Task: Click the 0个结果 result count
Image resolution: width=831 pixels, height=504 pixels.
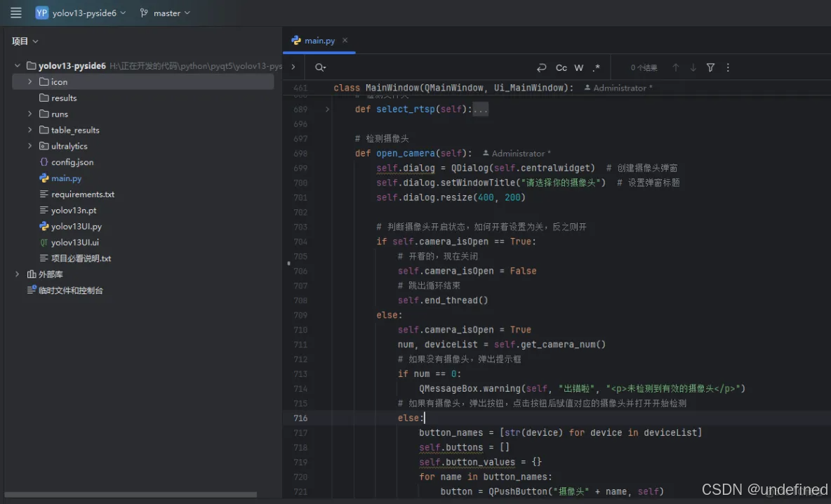Action: (644, 68)
